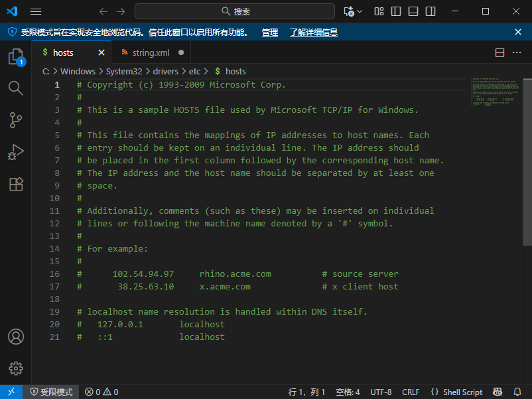Change the UTF-8 file encoding
Image resolution: width=532 pixels, height=399 pixels.
(381, 392)
